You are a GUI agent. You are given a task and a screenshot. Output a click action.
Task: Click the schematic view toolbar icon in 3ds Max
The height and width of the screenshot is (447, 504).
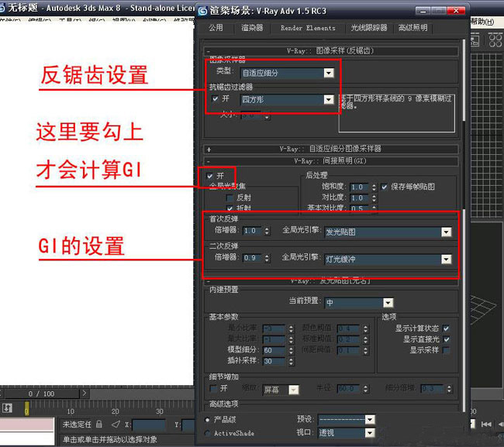pyautogui.click(x=475, y=40)
